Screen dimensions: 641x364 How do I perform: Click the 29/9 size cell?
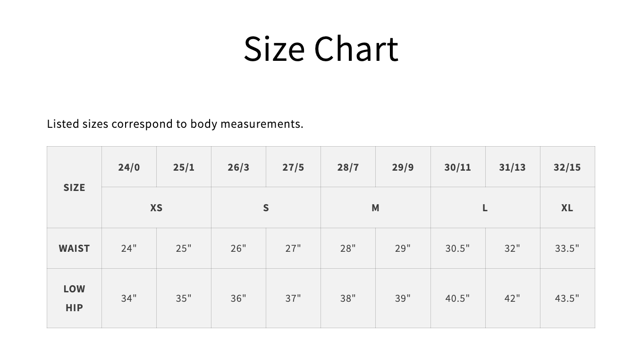[x=403, y=167]
